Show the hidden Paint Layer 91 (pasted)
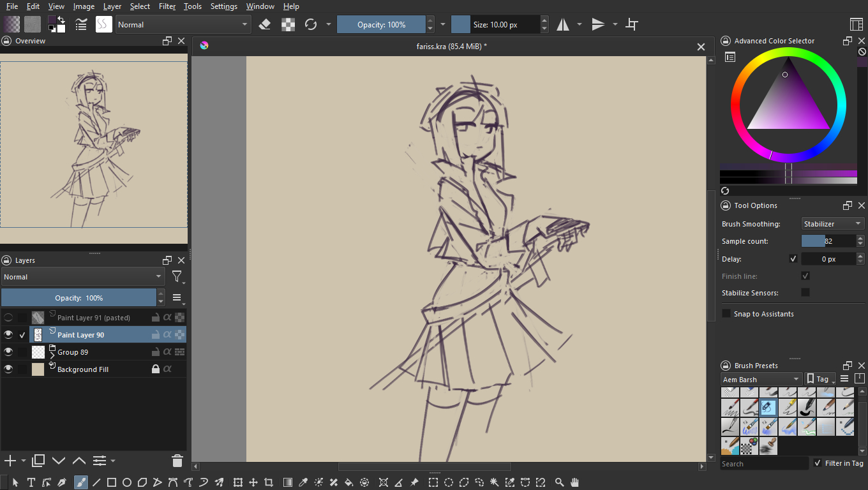The height and width of the screenshot is (490, 868). pyautogui.click(x=8, y=317)
